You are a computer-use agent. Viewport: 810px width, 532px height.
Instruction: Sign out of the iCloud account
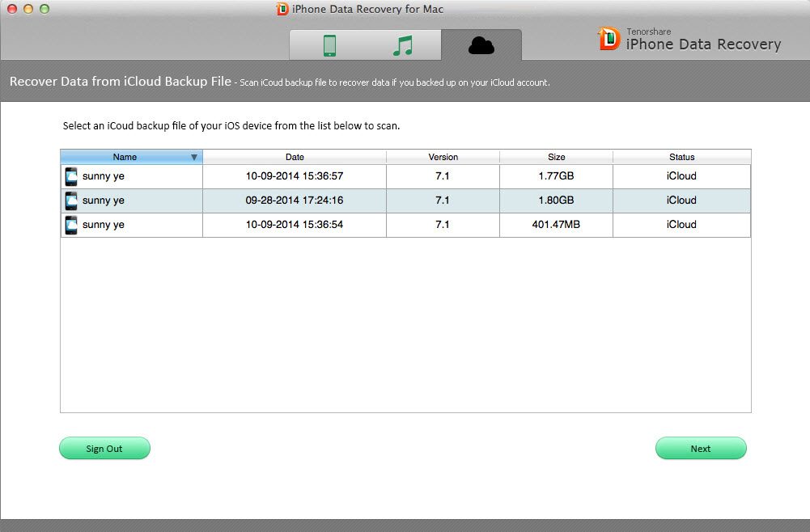pos(105,449)
